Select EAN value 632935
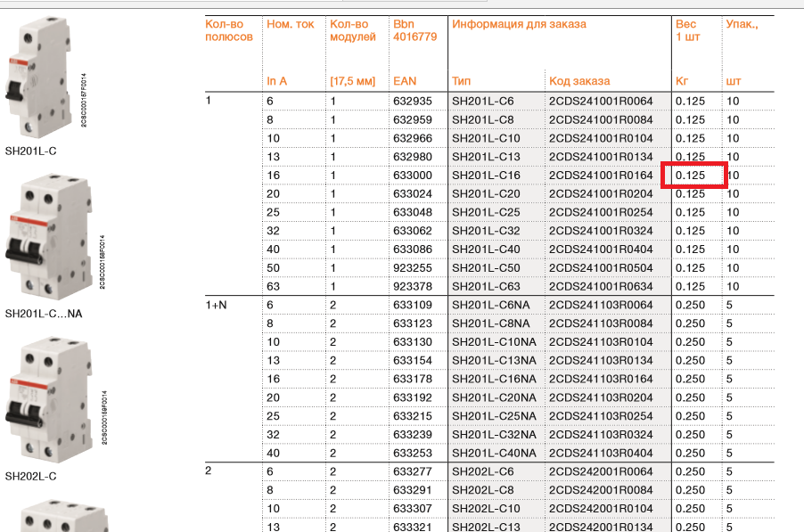Screen dimensions: 804x532 point(413,101)
